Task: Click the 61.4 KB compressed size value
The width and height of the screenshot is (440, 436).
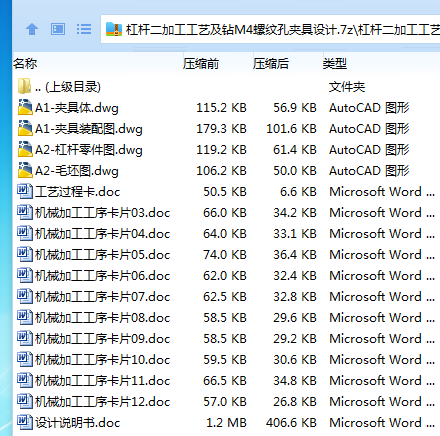Action: click(x=295, y=150)
